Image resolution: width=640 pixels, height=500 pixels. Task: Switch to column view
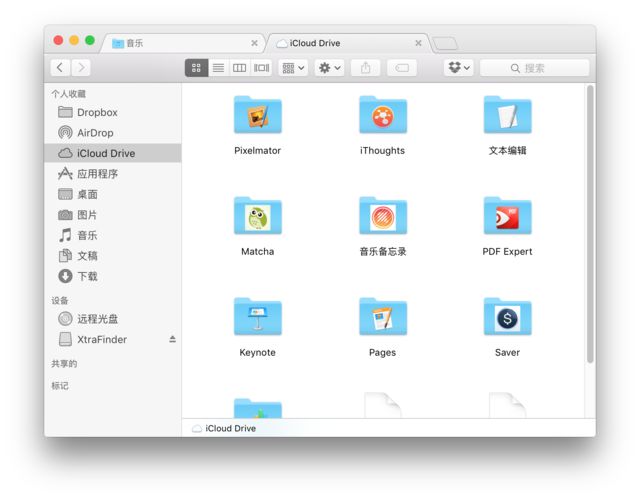pos(240,68)
